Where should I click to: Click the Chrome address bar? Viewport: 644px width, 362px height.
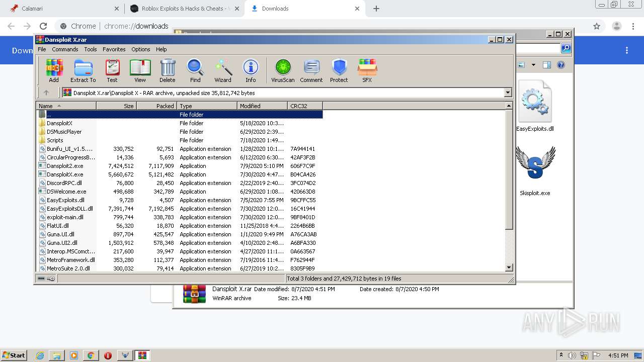(x=322, y=26)
